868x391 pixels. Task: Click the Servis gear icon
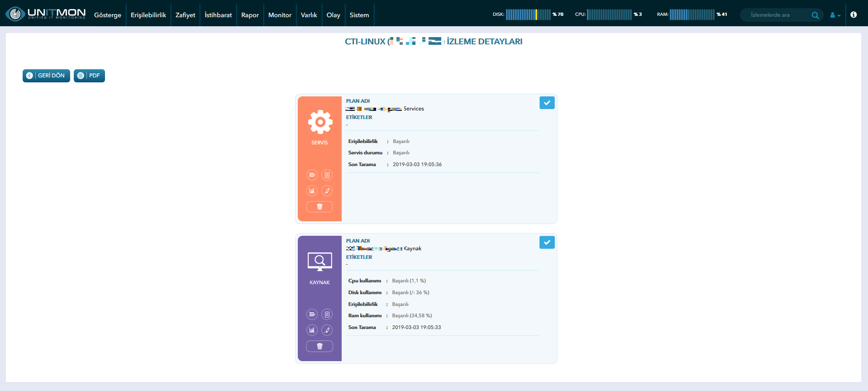coord(320,122)
